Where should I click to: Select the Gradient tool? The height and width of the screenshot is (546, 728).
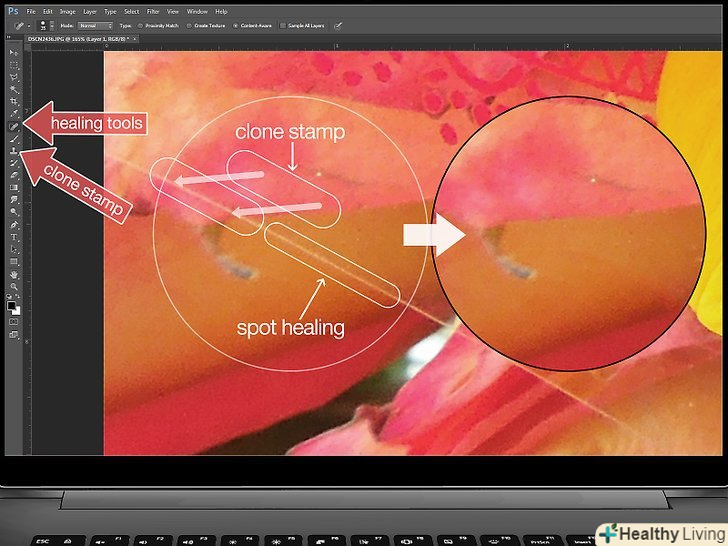[x=13, y=188]
